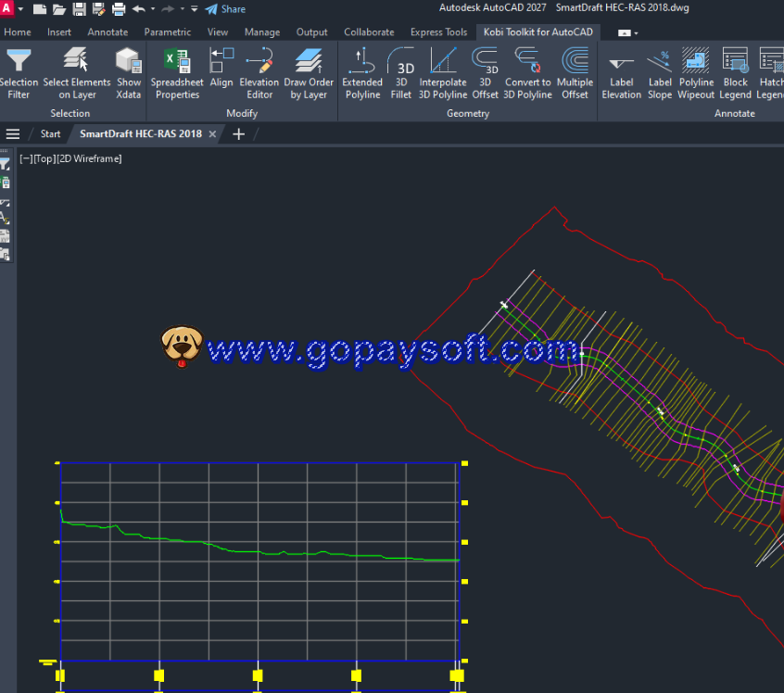Select SmartDraft HEC-RAS 2018 drawing tab
The image size is (784, 693).
141,134
